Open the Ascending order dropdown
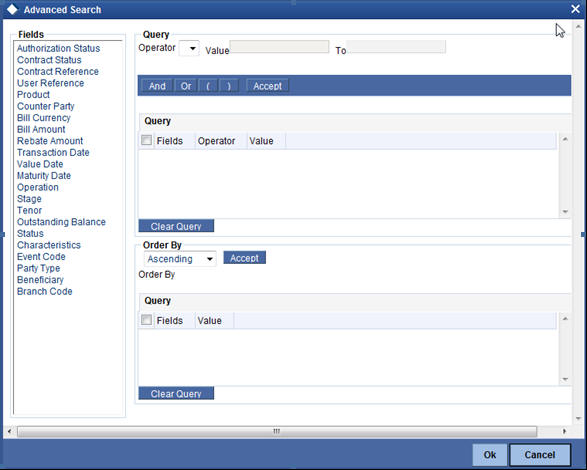 click(180, 259)
